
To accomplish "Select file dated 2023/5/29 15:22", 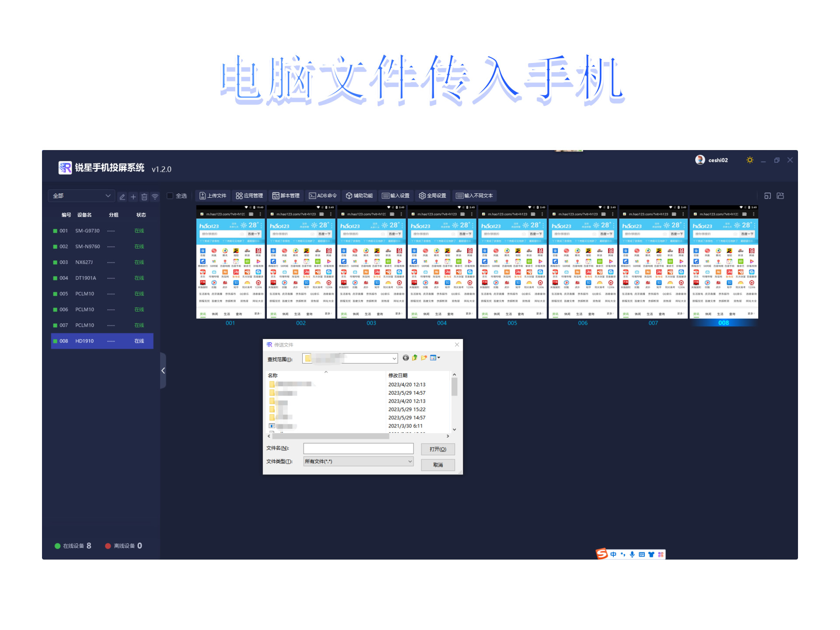I will 359,409.
